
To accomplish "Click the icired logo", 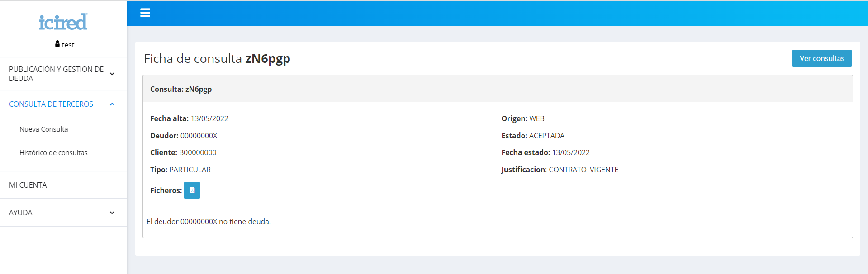I will (x=63, y=22).
